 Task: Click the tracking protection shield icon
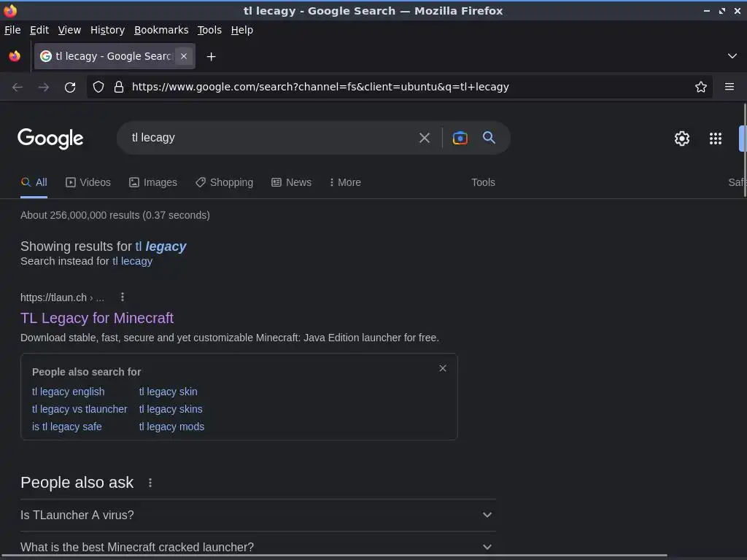coord(98,87)
